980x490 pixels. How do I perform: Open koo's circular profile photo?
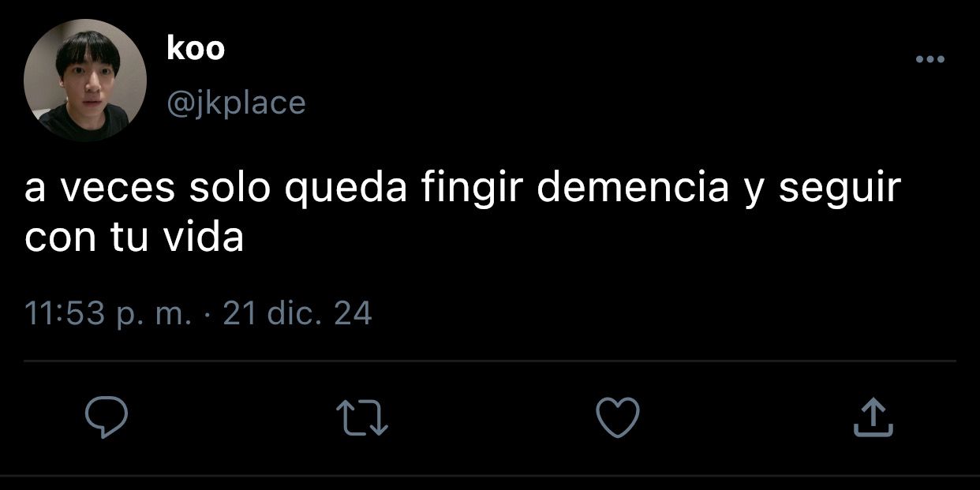pos(85,80)
